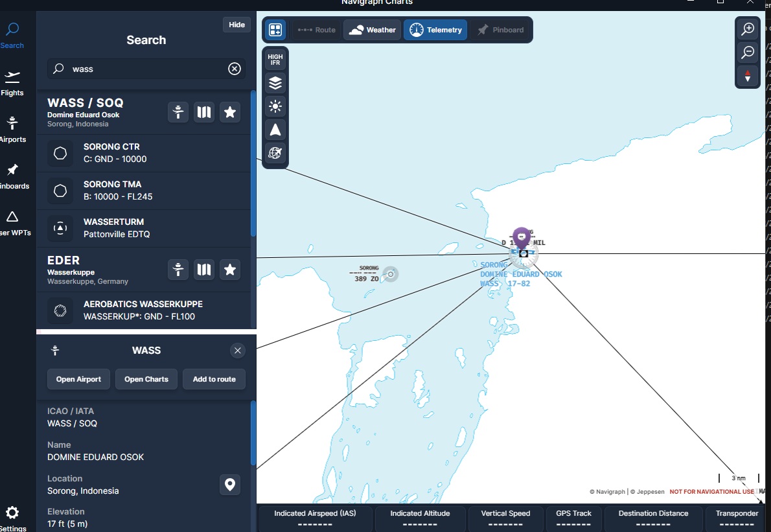This screenshot has height=532, width=771.
Task: Open the Airports sidebar section
Action: pyautogui.click(x=12, y=130)
